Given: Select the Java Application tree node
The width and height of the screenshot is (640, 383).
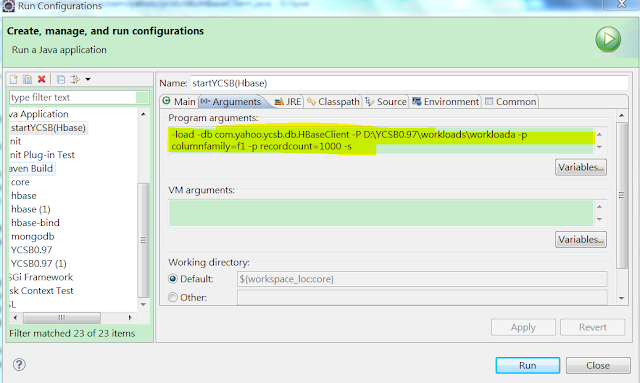Looking at the screenshot, I should click(39, 114).
